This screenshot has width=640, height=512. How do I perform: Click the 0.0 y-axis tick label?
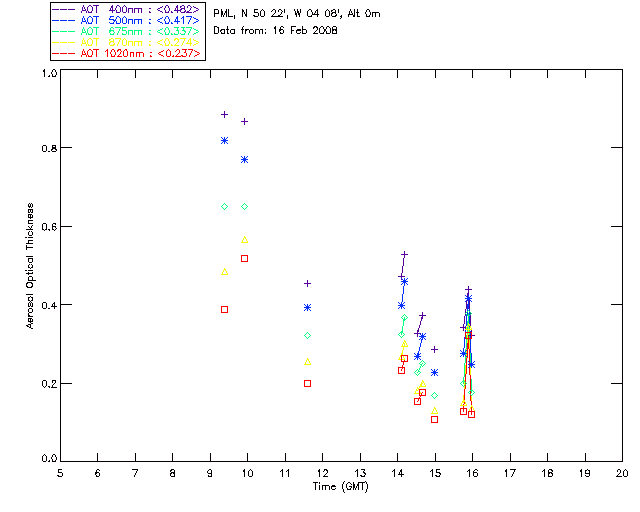pyautogui.click(x=49, y=458)
